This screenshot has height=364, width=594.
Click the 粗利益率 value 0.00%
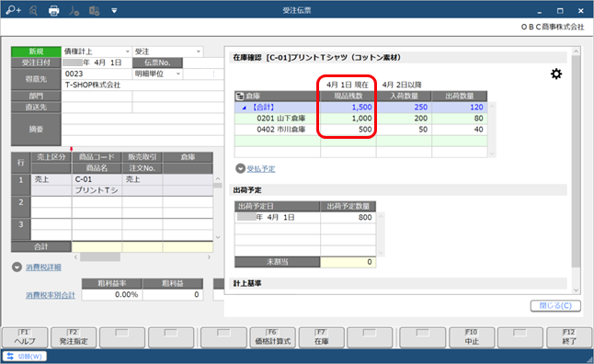pos(112,295)
